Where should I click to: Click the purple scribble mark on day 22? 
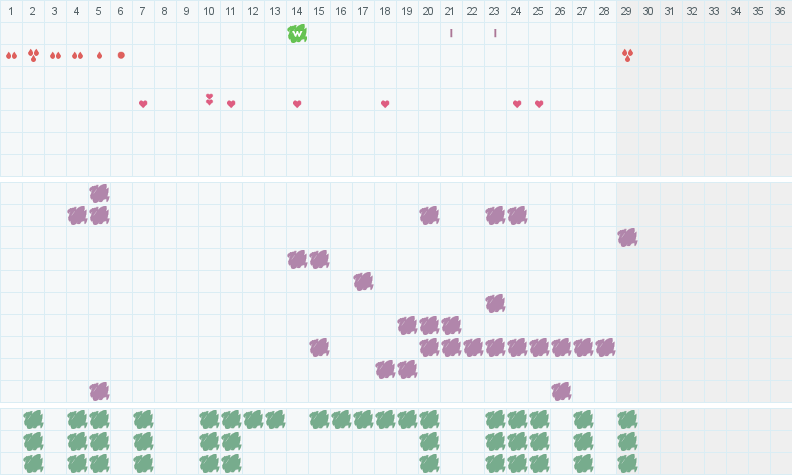[473, 348]
